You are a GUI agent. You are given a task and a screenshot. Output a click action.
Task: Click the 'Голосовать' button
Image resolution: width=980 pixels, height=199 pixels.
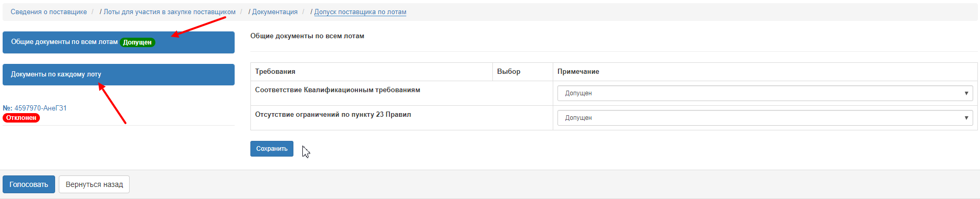coord(29,184)
